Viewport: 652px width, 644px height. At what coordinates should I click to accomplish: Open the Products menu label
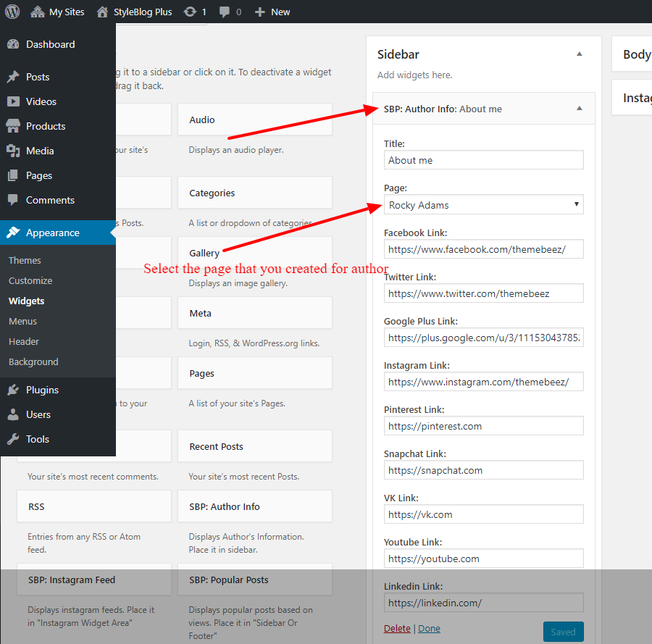click(46, 126)
